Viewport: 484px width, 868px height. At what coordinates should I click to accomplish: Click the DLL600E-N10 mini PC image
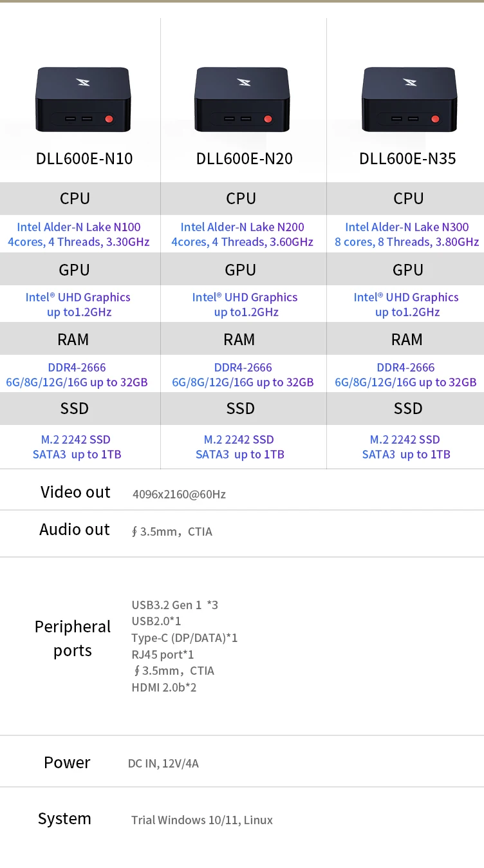pyautogui.click(x=83, y=100)
